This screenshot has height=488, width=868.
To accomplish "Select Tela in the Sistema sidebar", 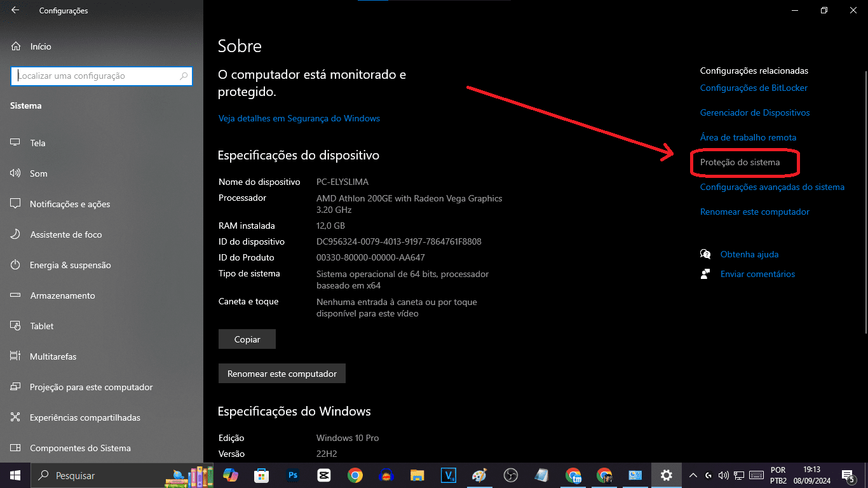I will click(x=38, y=143).
